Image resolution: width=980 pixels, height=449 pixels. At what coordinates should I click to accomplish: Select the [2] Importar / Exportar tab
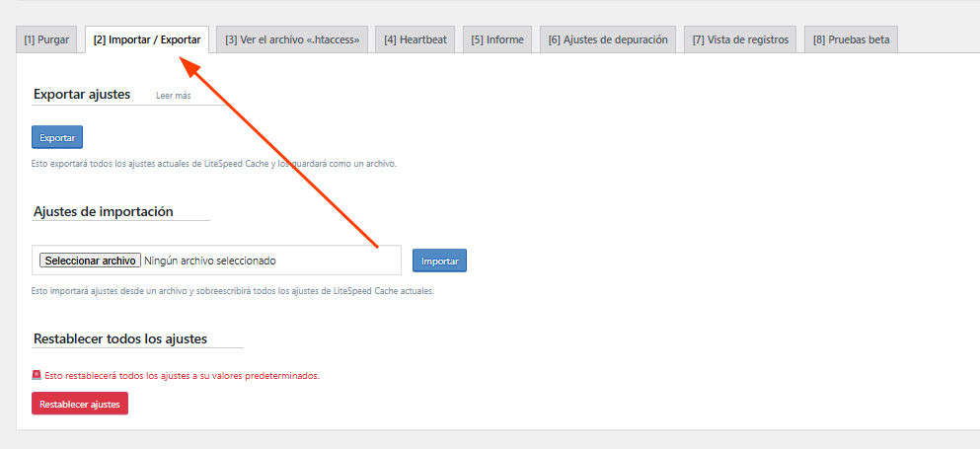pos(147,39)
